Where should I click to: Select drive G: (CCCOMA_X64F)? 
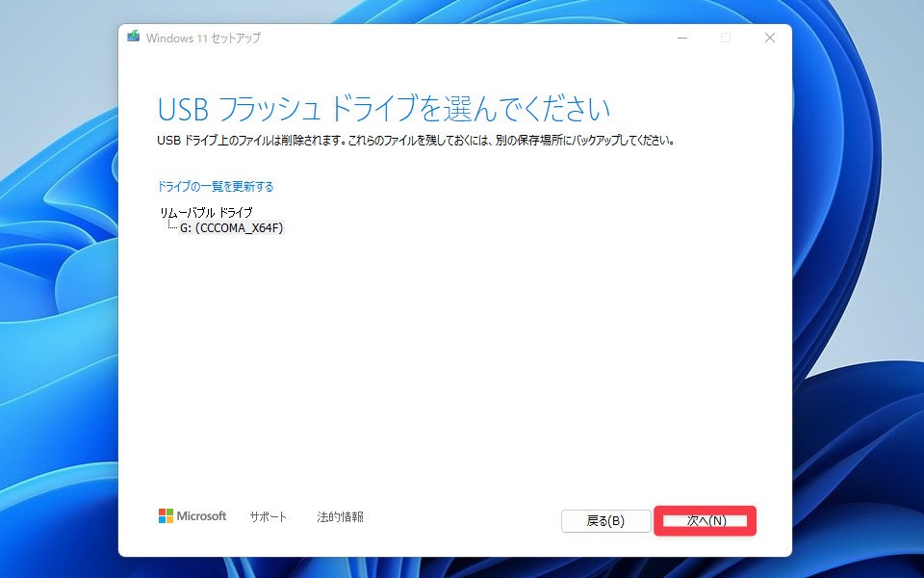[232, 227]
